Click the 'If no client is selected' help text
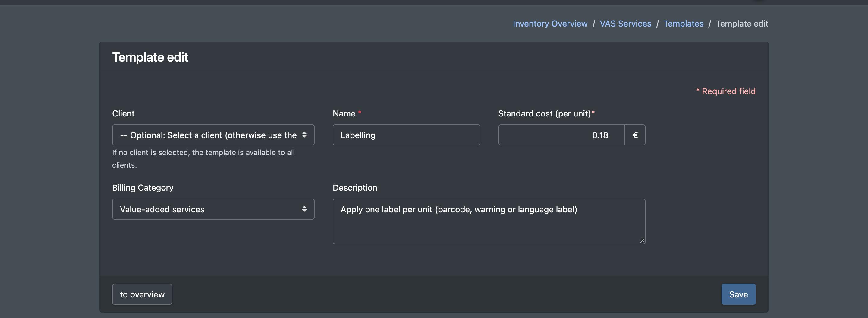 click(203, 158)
